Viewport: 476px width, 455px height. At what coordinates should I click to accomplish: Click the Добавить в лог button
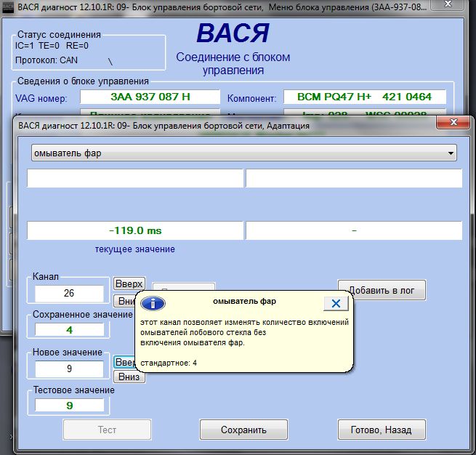click(x=382, y=290)
